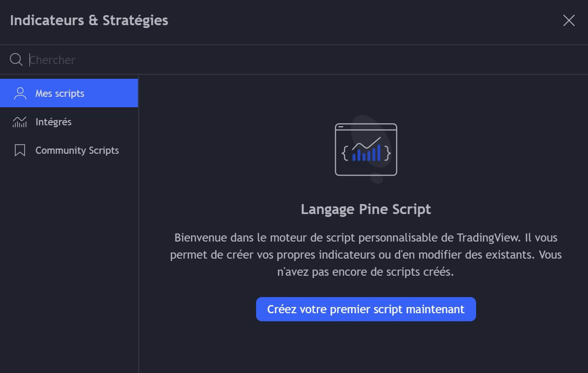This screenshot has width=588, height=373.
Task: Click the right curly brace in illustration
Action: point(387,153)
